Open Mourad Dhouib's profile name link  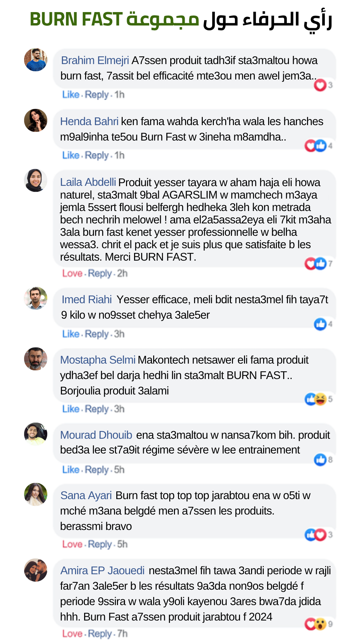click(x=96, y=435)
